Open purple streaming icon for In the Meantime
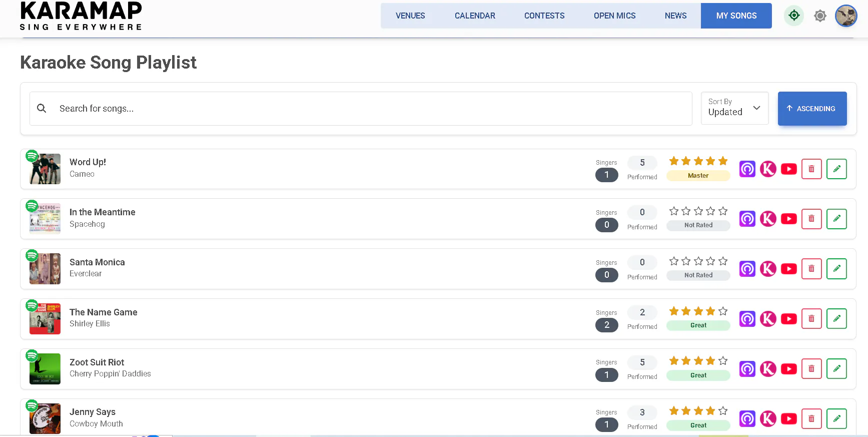 pos(747,219)
